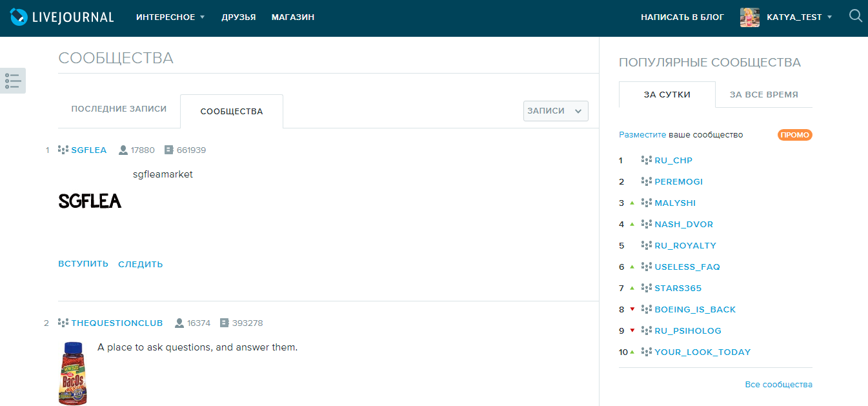Open Все сообщества link
Screen dimensions: 868x406
point(779,385)
